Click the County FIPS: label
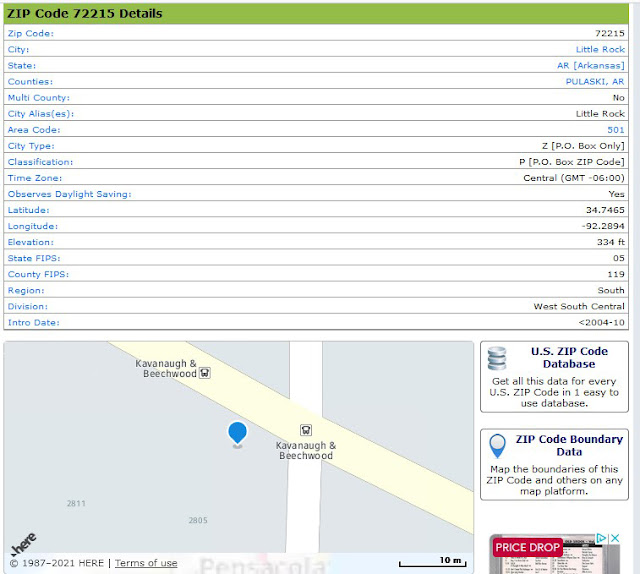The height and width of the screenshot is (574, 640). pos(38,274)
